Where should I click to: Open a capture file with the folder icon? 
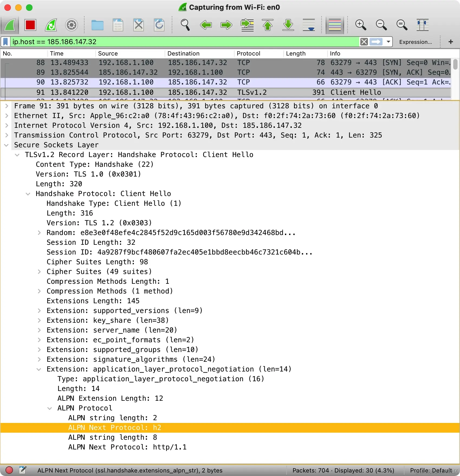coord(97,25)
